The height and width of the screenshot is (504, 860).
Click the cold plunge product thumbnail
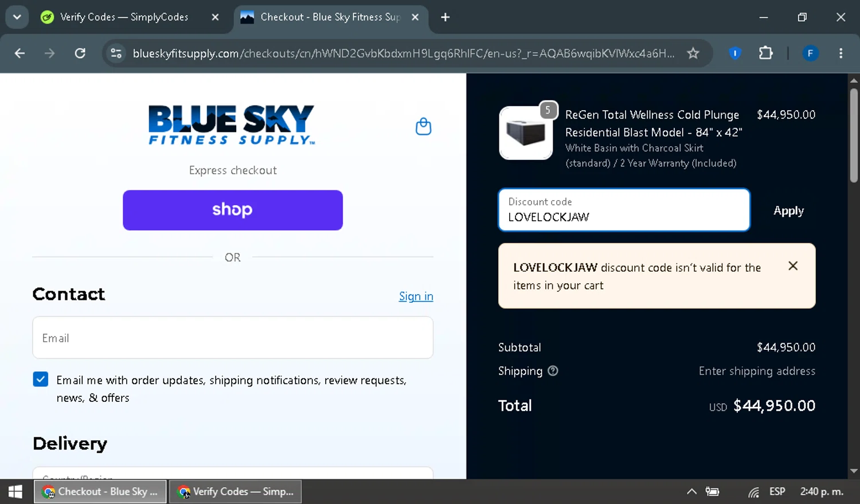tap(526, 133)
